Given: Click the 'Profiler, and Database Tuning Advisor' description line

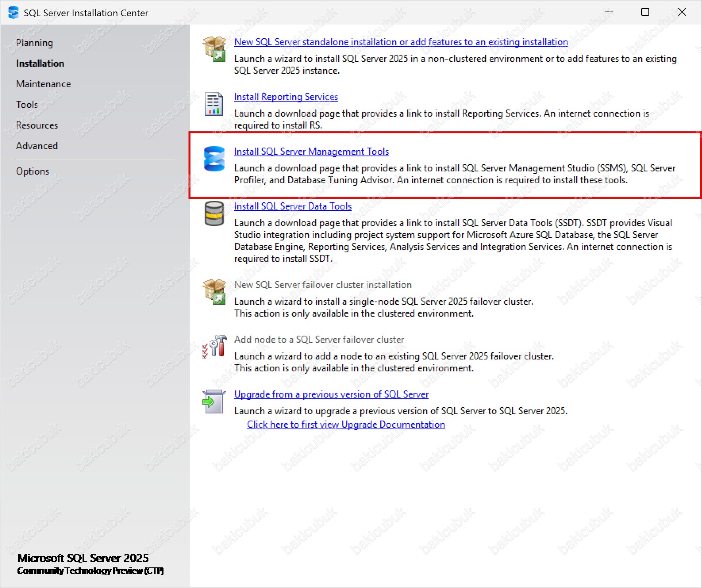Looking at the screenshot, I should pyautogui.click(x=431, y=180).
